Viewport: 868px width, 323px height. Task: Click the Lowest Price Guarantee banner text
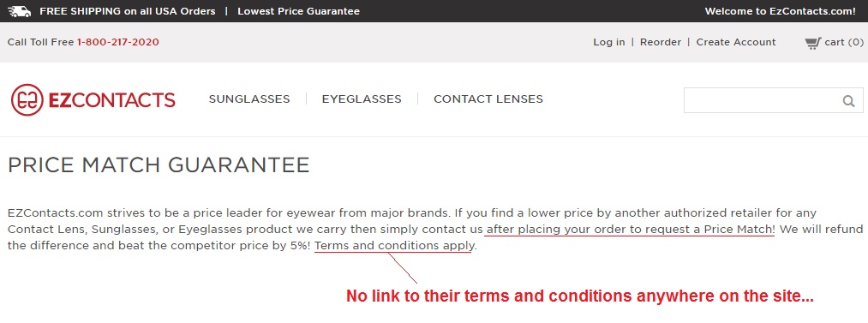[x=298, y=11]
